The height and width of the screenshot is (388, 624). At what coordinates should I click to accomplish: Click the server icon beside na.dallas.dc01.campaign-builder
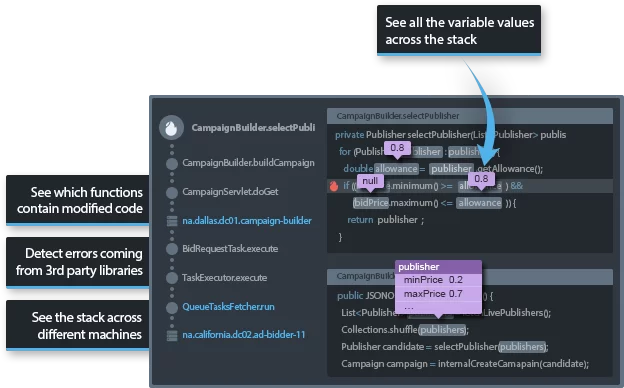(172, 221)
